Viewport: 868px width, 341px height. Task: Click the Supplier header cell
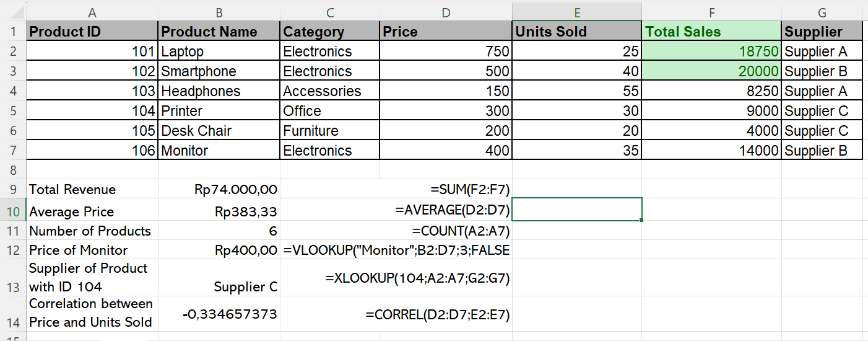pos(821,32)
